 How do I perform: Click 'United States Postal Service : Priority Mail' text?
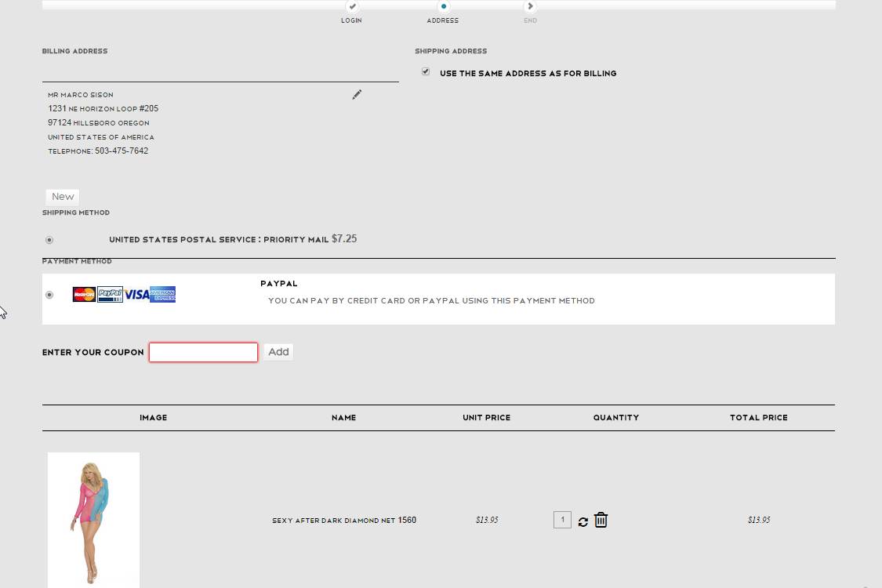[x=219, y=240]
